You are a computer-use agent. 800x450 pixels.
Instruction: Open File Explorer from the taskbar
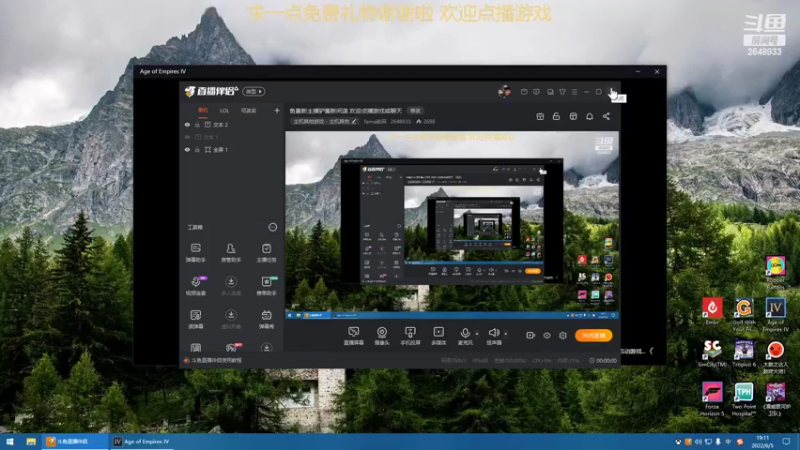[x=31, y=442]
